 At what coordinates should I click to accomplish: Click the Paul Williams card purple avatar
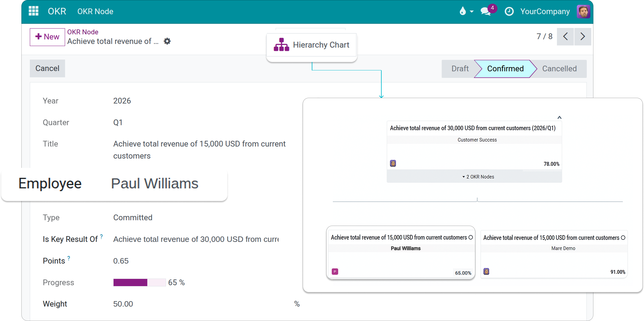335,272
